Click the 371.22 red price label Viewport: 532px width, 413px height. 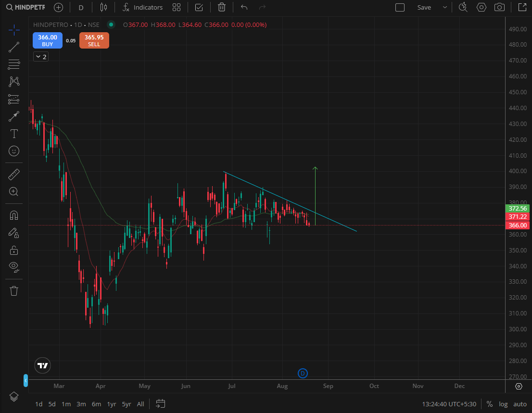coord(518,217)
